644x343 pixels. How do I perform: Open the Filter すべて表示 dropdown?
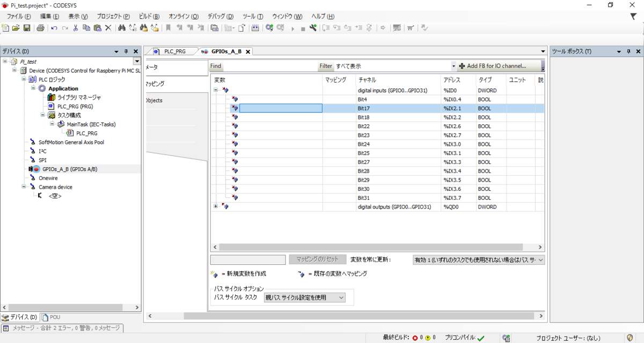click(453, 66)
